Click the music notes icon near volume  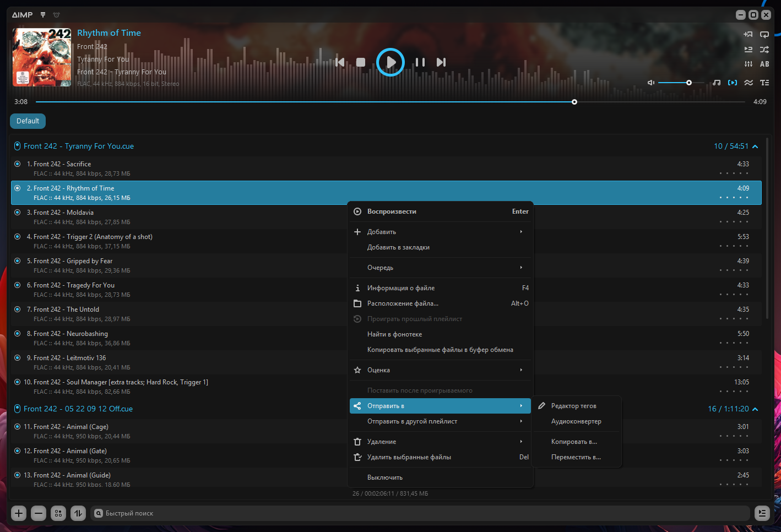717,83
